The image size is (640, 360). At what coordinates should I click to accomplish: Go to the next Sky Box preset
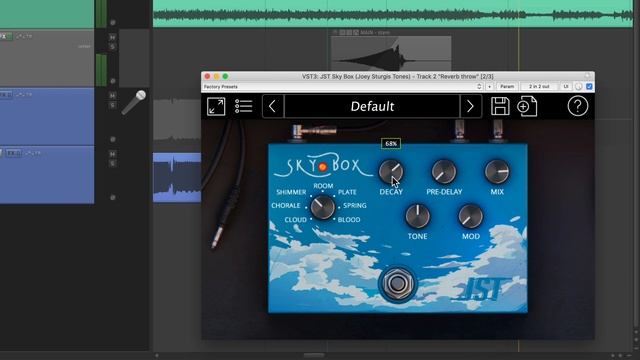[x=470, y=107]
